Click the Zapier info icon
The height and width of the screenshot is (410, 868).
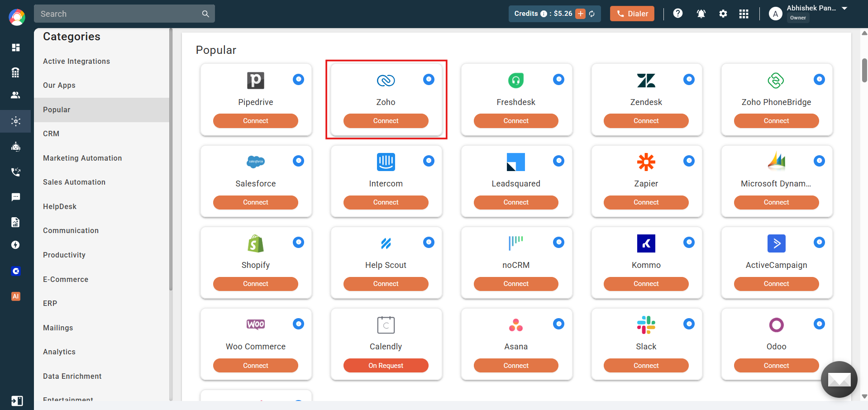point(689,161)
